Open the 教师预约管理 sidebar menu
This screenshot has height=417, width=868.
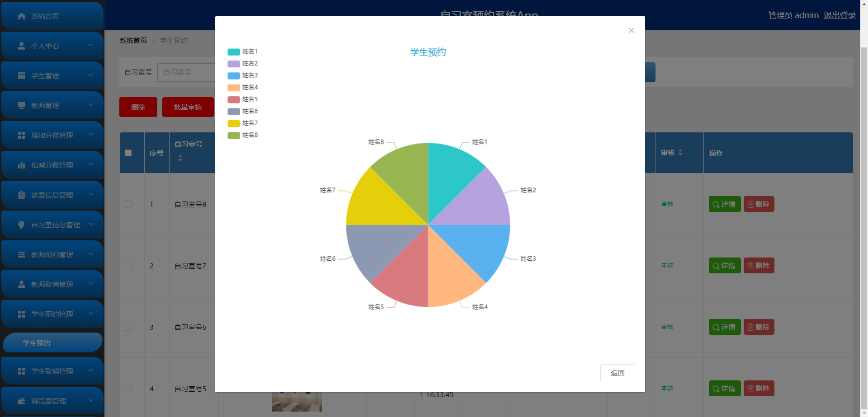click(x=52, y=254)
